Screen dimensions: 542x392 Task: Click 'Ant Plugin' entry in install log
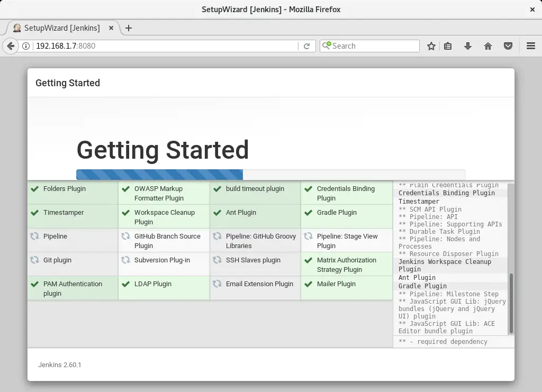[417, 278]
